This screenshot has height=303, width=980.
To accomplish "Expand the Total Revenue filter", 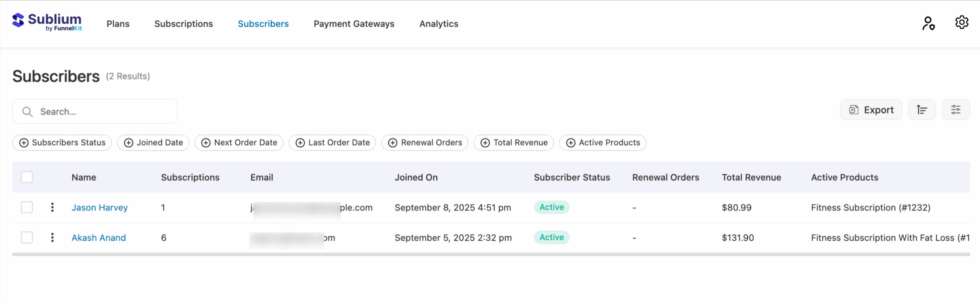I will (x=513, y=143).
